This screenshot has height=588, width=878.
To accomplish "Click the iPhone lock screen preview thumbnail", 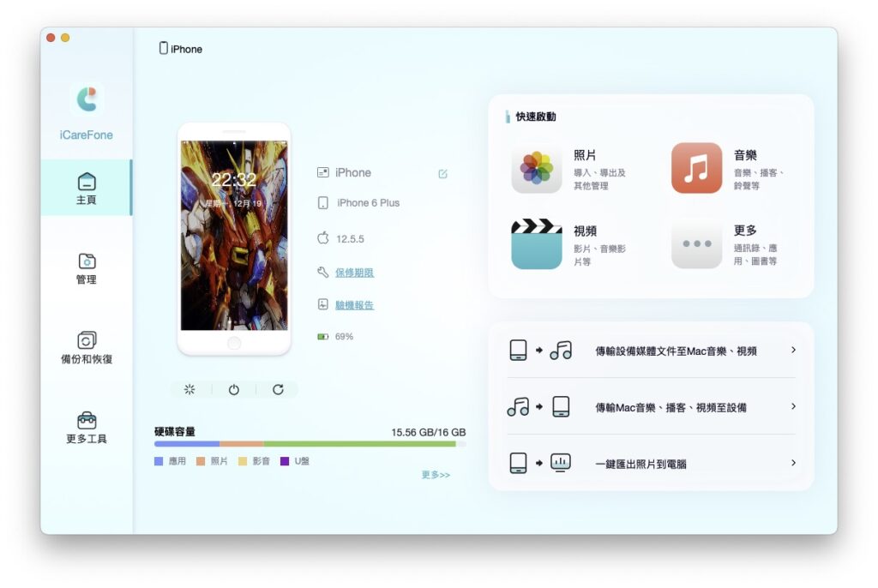I will pyautogui.click(x=234, y=235).
